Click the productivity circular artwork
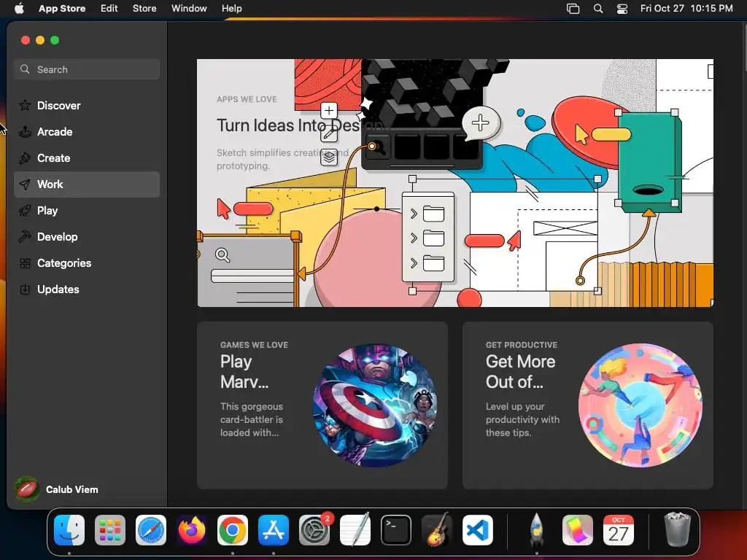This screenshot has width=747, height=560. 640,405
